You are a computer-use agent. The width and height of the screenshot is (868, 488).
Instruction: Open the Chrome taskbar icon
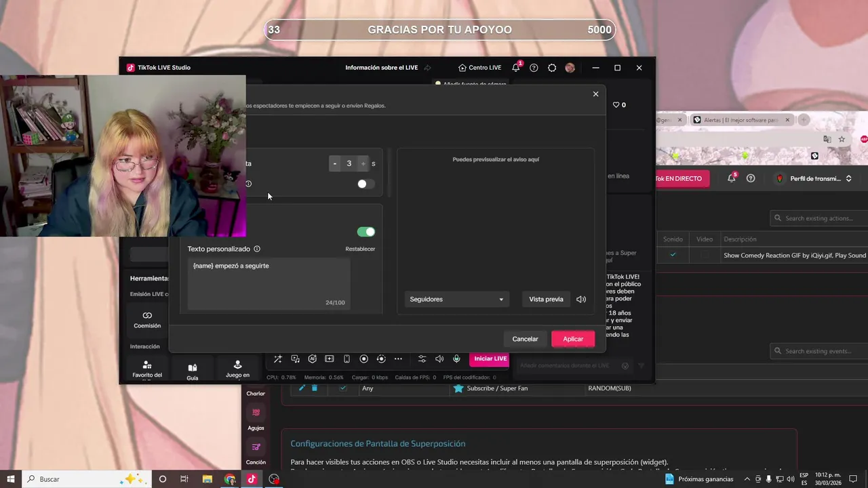click(230, 479)
